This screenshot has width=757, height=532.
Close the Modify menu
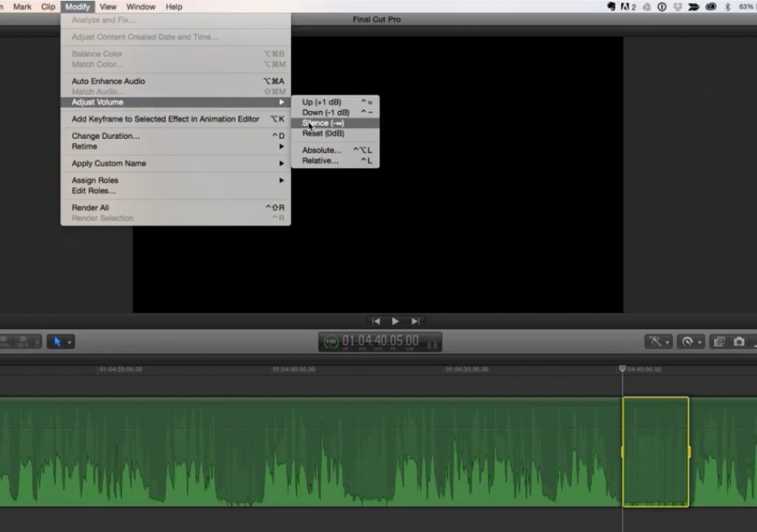[x=77, y=7]
